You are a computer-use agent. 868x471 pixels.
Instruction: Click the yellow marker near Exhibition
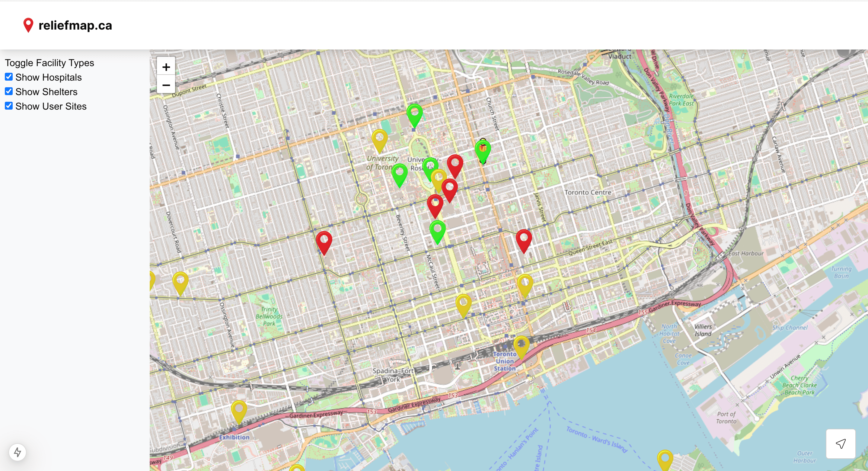tap(239, 410)
